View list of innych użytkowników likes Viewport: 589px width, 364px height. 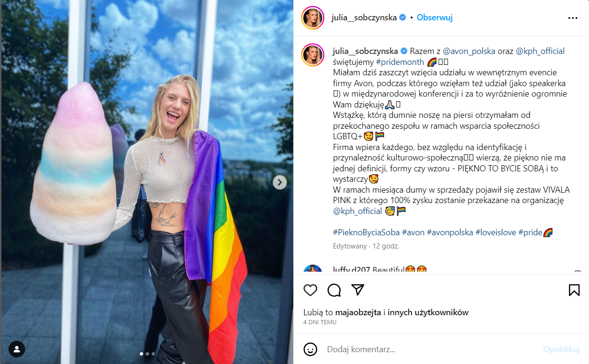[x=429, y=312]
